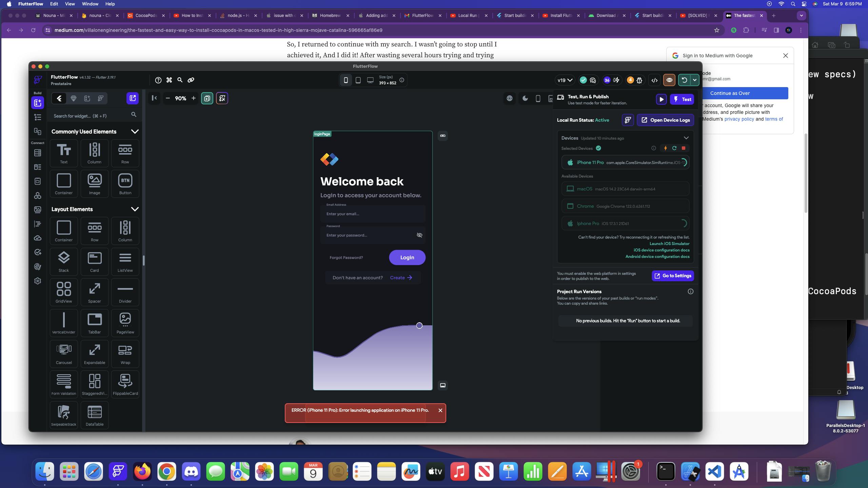This screenshot has width=868, height=488.
Task: Click Launch iOS Simulator link
Action: coord(669,244)
